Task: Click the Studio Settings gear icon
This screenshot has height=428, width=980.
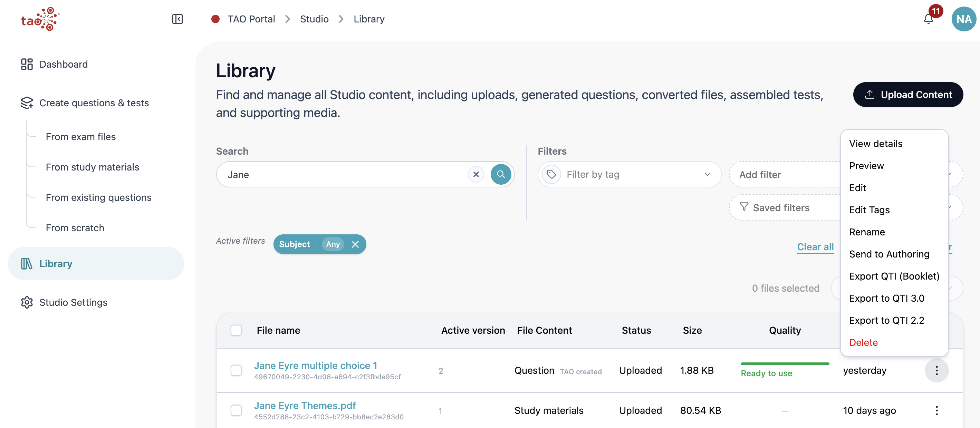Action: tap(27, 302)
